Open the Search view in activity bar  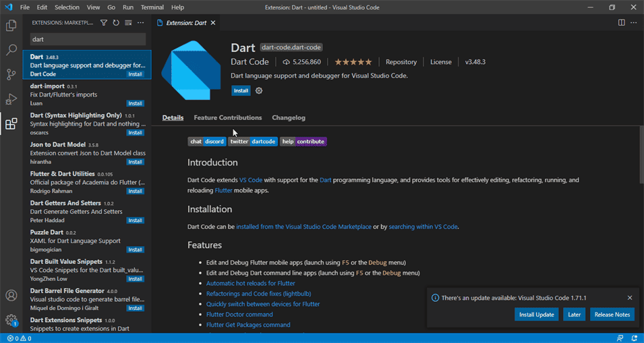11,50
